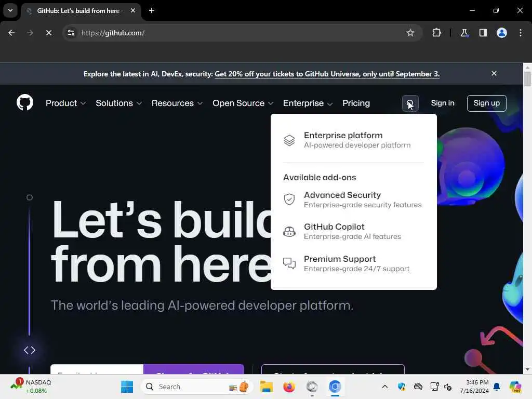The width and height of the screenshot is (532, 399).
Task: Go back to the previous page
Action: click(11, 33)
